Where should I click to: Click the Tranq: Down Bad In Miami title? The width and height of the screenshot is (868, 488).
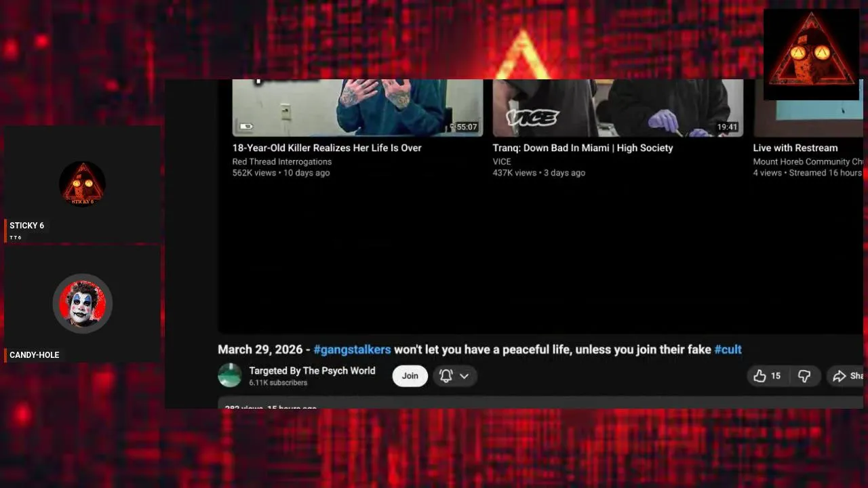pyautogui.click(x=583, y=148)
